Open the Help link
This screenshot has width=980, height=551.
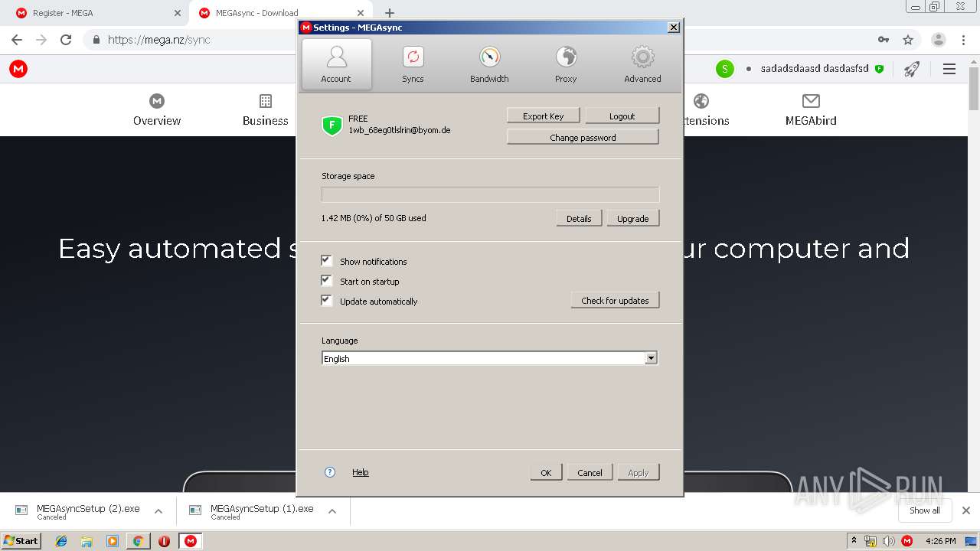tap(361, 472)
